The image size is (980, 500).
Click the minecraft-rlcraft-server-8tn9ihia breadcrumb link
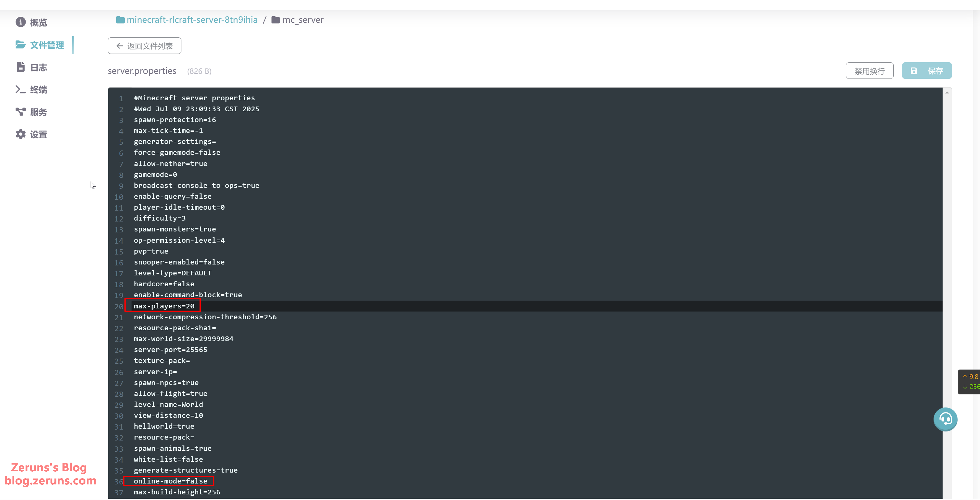point(192,20)
